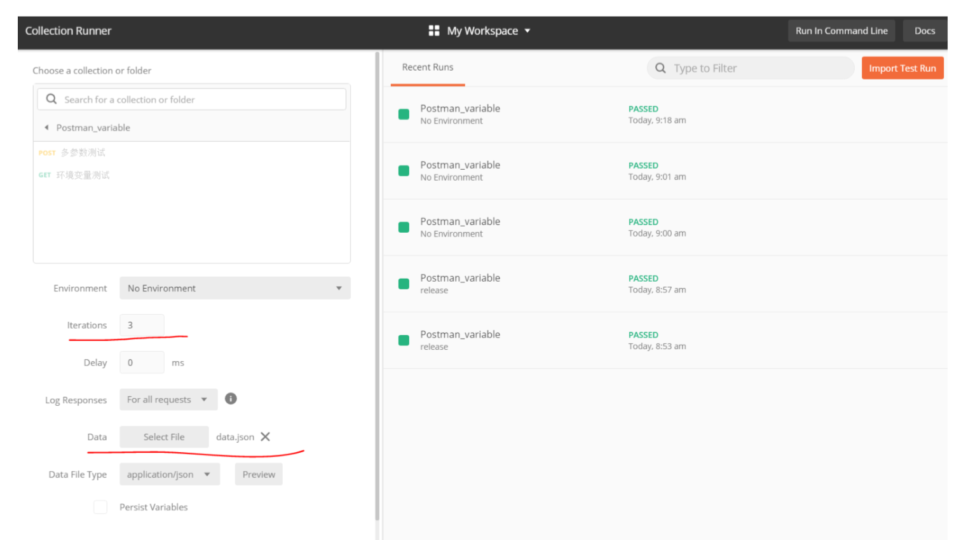Click the search magnifier in collection search

[x=51, y=99]
